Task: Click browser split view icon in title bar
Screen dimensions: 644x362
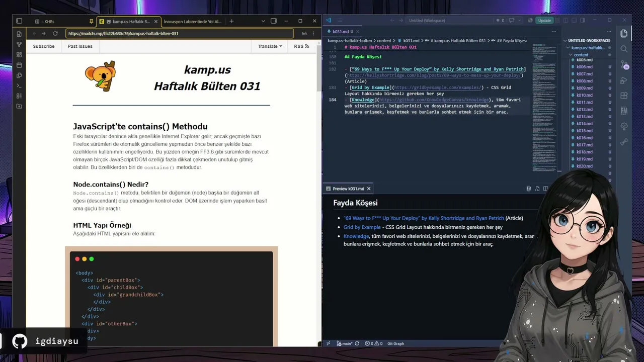Action: pos(274,21)
